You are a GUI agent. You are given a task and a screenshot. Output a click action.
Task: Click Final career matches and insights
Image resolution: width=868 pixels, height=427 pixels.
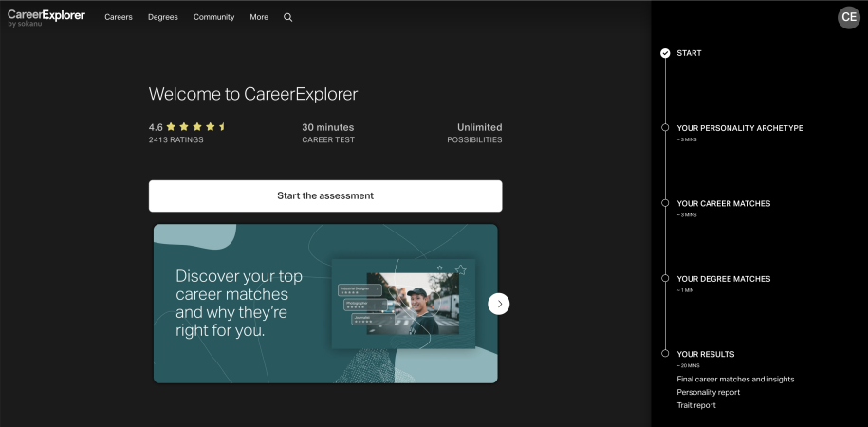pyautogui.click(x=735, y=380)
